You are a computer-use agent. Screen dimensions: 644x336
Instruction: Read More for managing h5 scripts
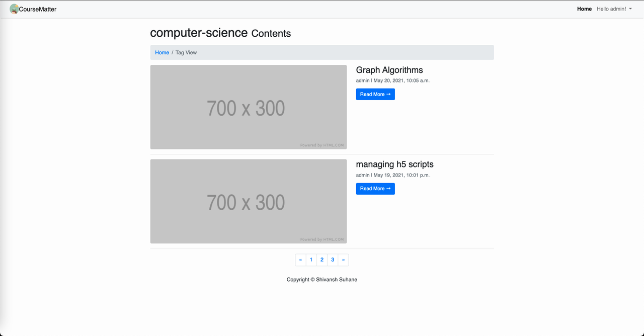[x=375, y=189]
